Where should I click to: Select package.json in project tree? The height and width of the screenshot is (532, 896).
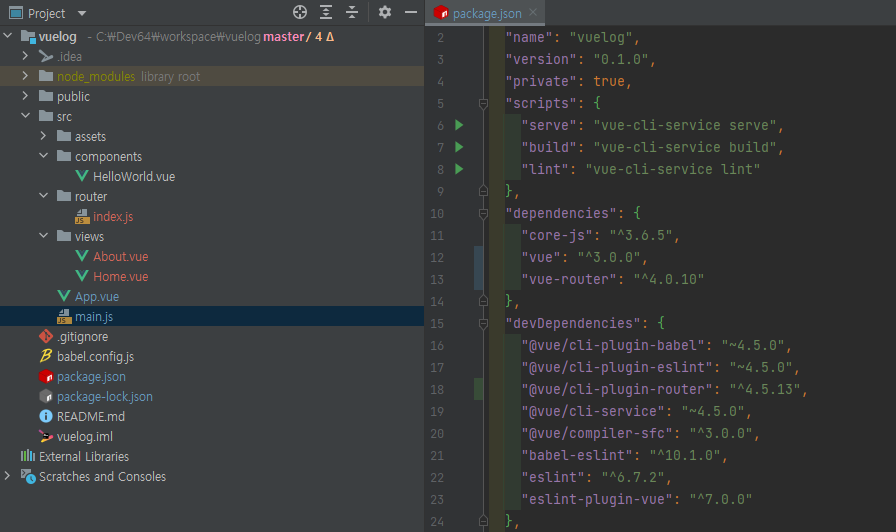click(91, 377)
